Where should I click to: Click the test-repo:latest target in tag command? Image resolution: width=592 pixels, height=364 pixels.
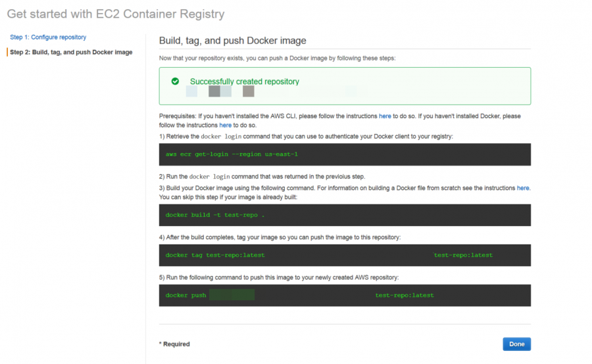pos(463,255)
